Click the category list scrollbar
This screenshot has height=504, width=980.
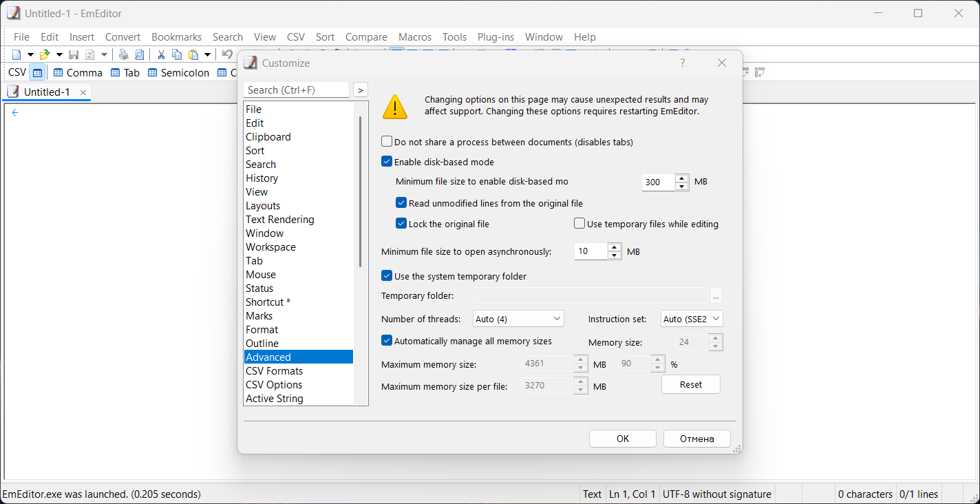pos(361,191)
